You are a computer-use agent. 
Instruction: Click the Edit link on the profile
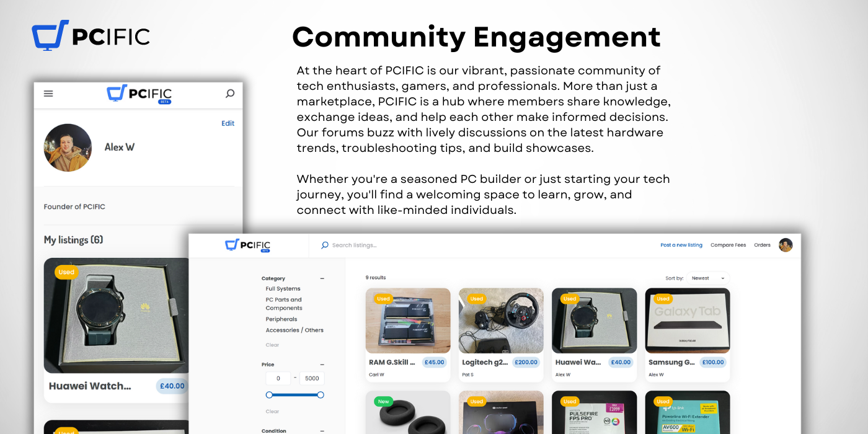(228, 123)
